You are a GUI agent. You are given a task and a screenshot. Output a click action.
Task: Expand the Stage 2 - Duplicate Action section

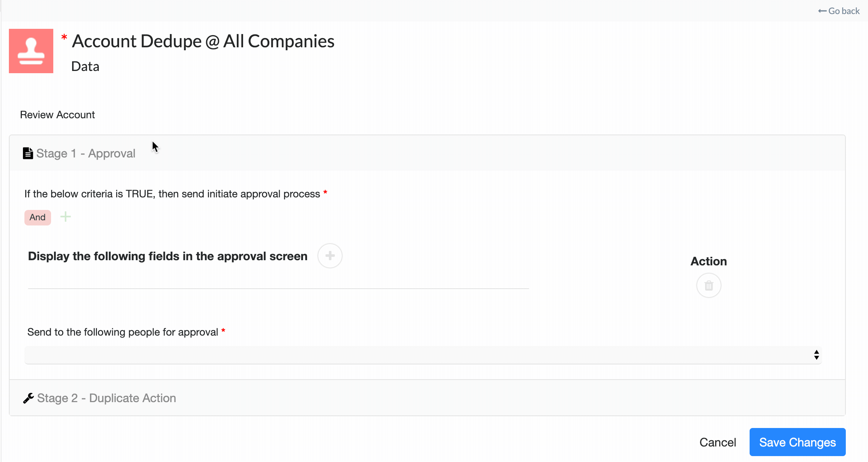[107, 398]
